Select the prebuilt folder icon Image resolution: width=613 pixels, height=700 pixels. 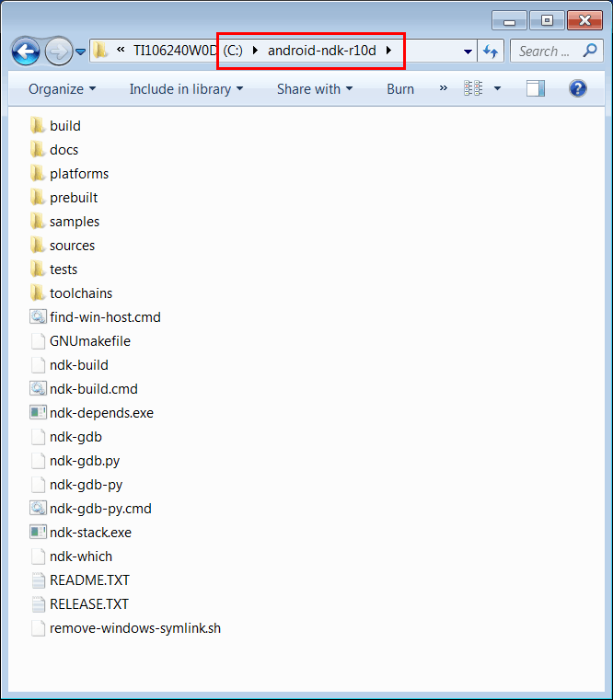(x=38, y=198)
